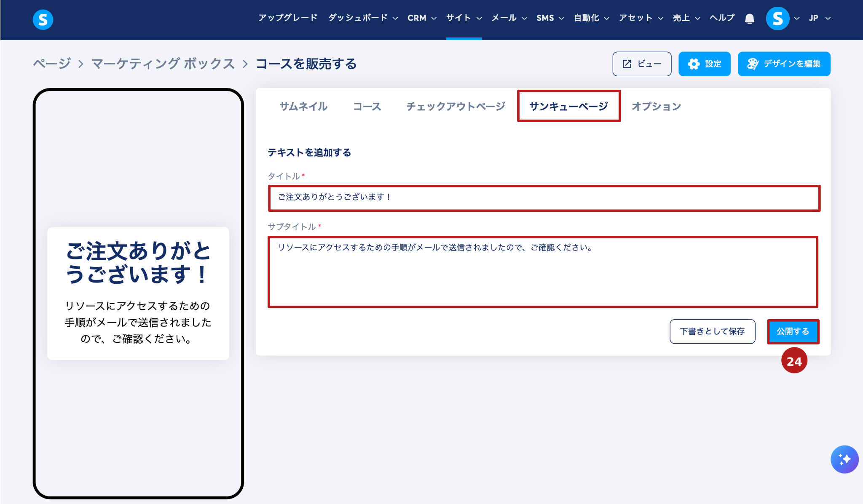The height and width of the screenshot is (504, 863).
Task: Open the notification bell
Action: [x=749, y=19]
